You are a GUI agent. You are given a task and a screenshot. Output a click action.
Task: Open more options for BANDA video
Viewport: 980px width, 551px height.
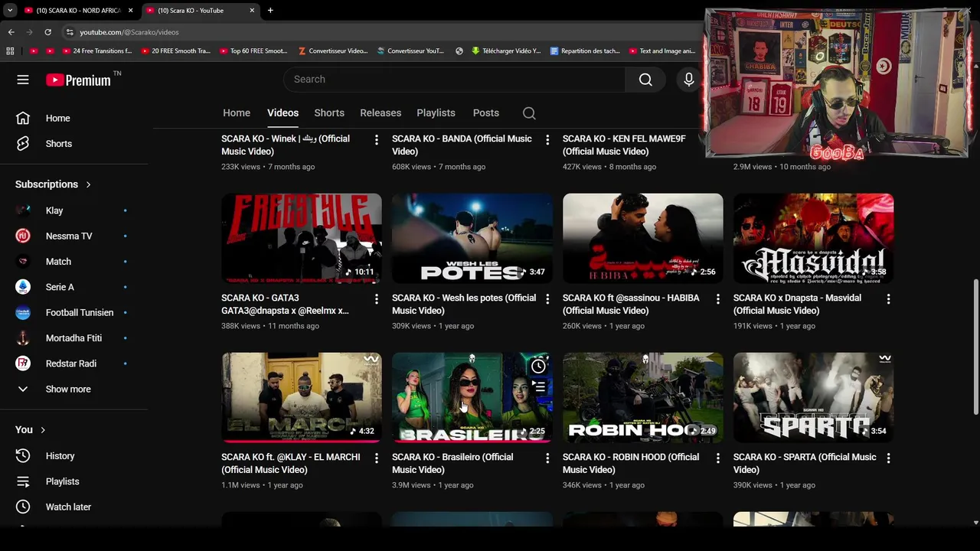point(547,140)
